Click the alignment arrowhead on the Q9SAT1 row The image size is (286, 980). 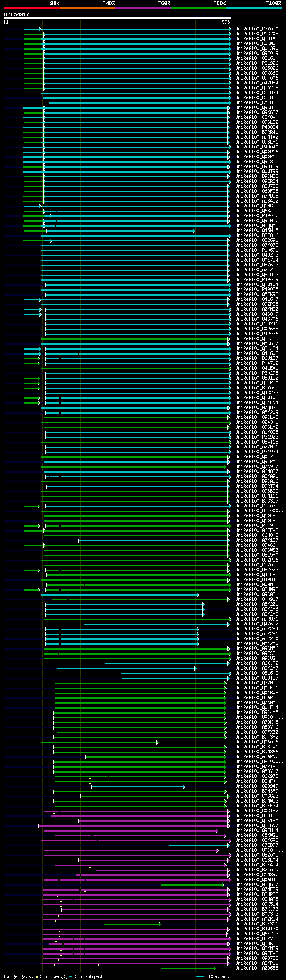(198, 595)
